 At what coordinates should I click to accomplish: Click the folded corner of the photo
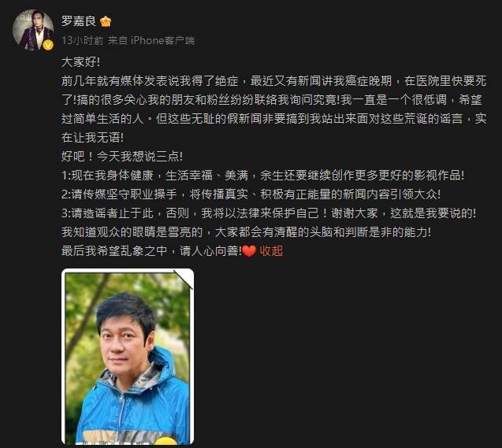pos(184,280)
